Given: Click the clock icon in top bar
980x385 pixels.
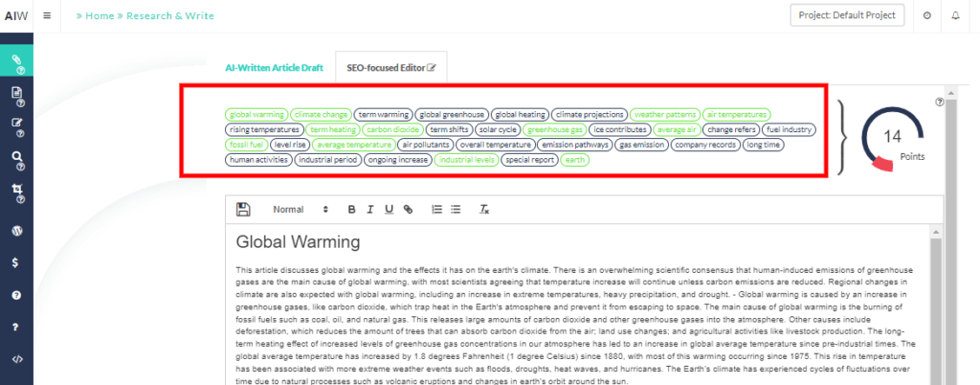Looking at the screenshot, I should point(926,15).
